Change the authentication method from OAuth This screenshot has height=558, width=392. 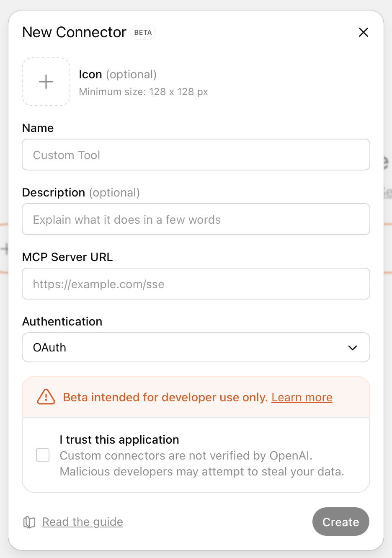(196, 347)
